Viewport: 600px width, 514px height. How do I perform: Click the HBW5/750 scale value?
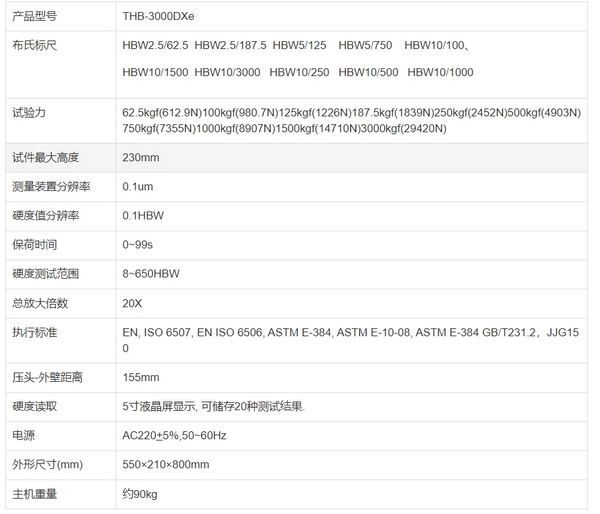(x=365, y=46)
